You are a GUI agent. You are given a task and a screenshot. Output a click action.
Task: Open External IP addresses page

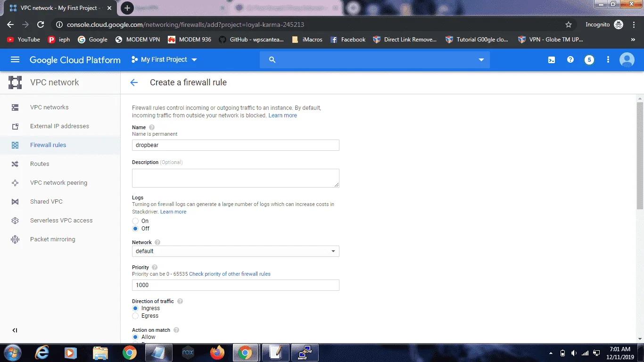60,126
